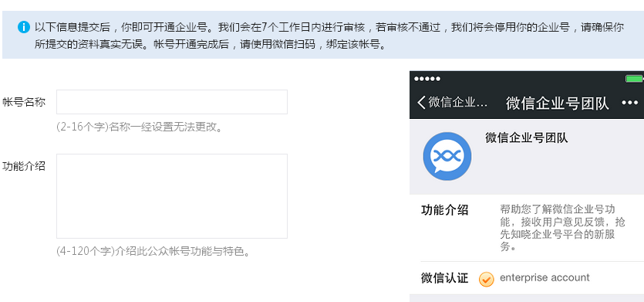Select the 功能介绍 label in the phone preview
Image resolution: width=644 pixels, height=302 pixels.
[445, 210]
